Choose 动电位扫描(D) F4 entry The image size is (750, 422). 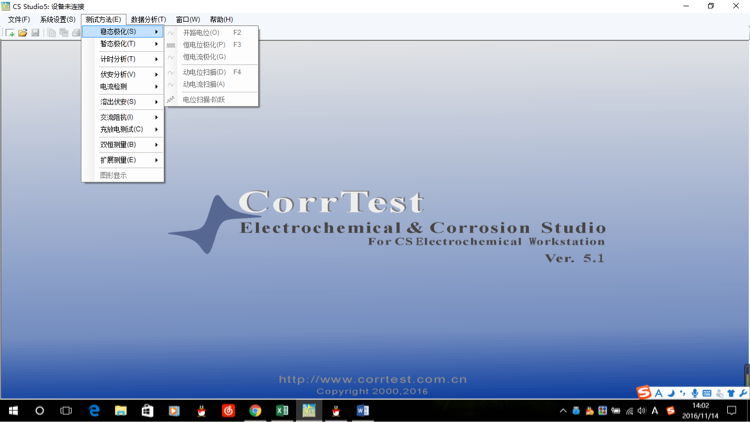tap(211, 72)
